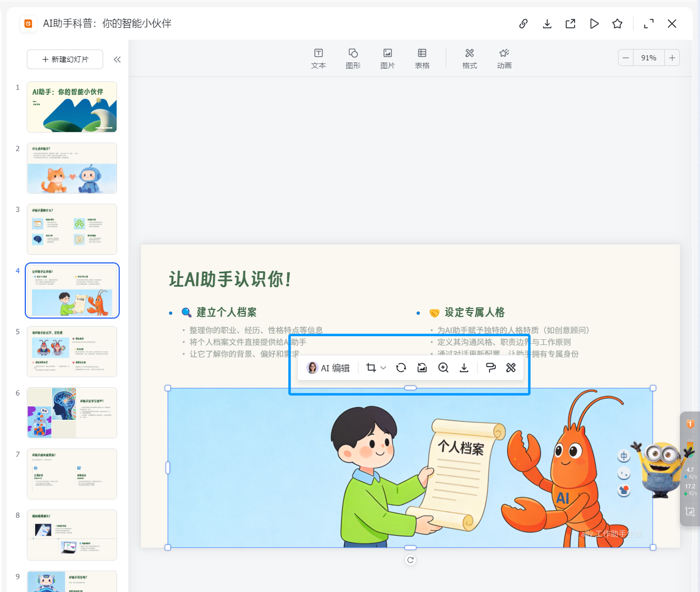Click the presentation title AI助手科普
Viewport: 700px width, 592px height.
coord(107,24)
